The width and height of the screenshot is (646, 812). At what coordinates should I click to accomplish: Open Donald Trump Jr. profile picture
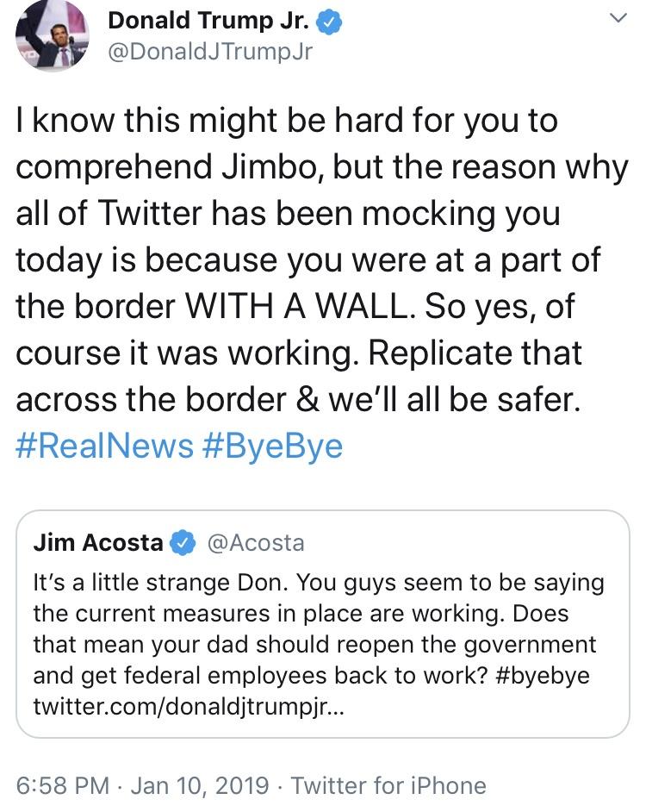(52, 36)
